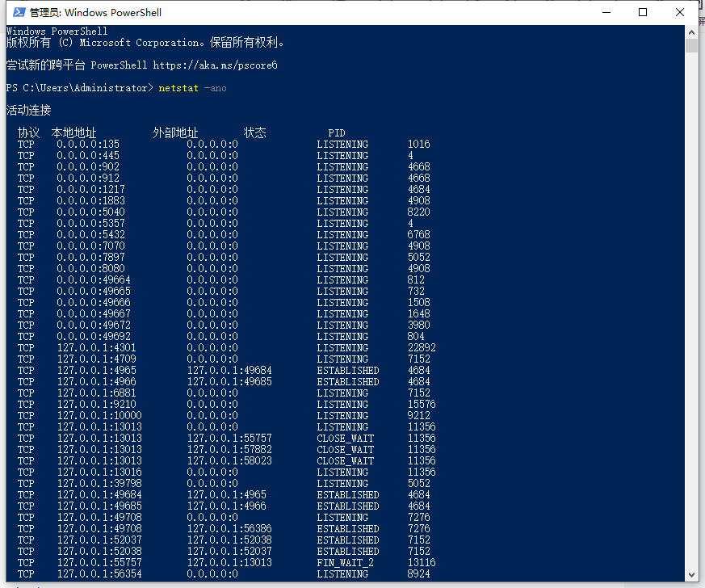Click local address 0.0.0.0:445
705x588 pixels.
(88, 156)
